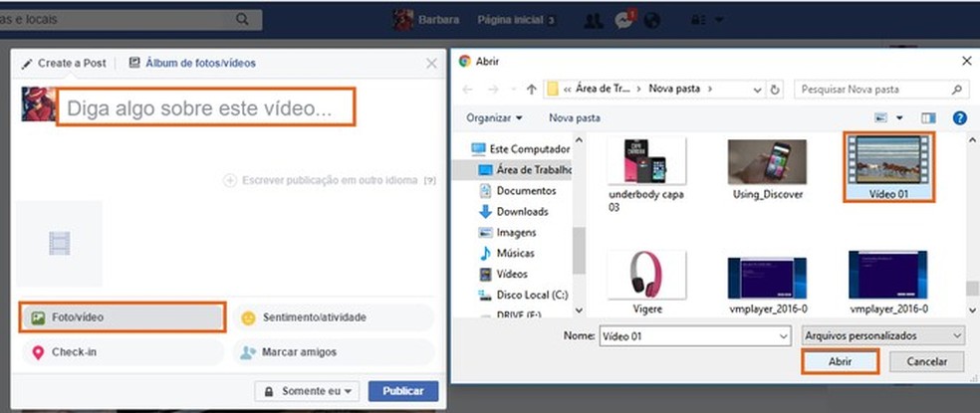Click the uploading video placeholder thumbnail

60,243
